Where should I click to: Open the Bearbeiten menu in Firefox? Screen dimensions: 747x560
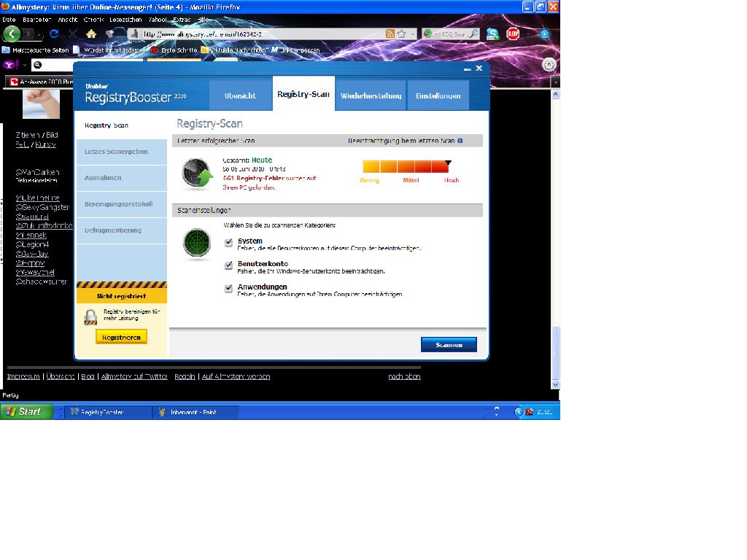pyautogui.click(x=36, y=20)
